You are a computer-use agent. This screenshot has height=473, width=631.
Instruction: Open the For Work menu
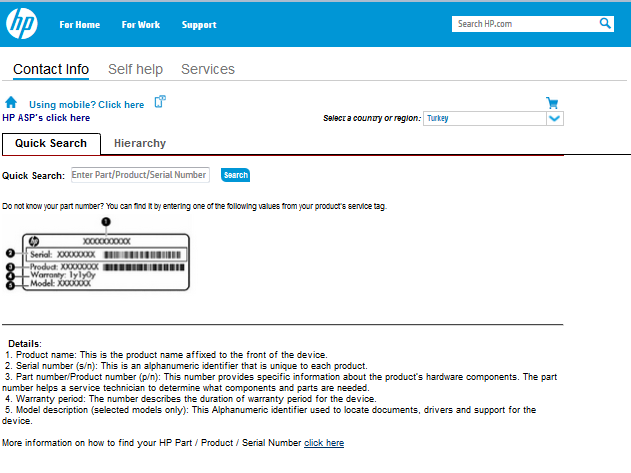pyautogui.click(x=140, y=25)
